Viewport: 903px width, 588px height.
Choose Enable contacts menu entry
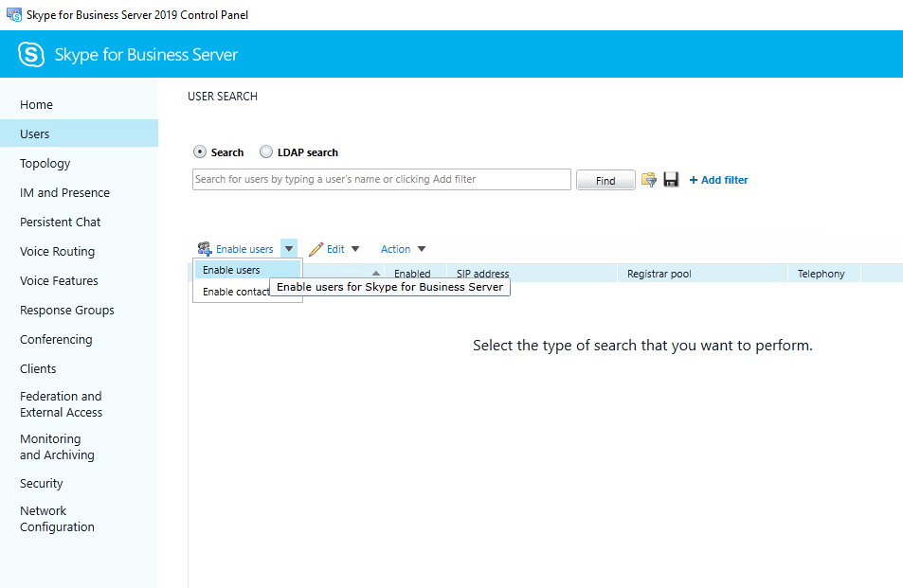[x=236, y=292]
